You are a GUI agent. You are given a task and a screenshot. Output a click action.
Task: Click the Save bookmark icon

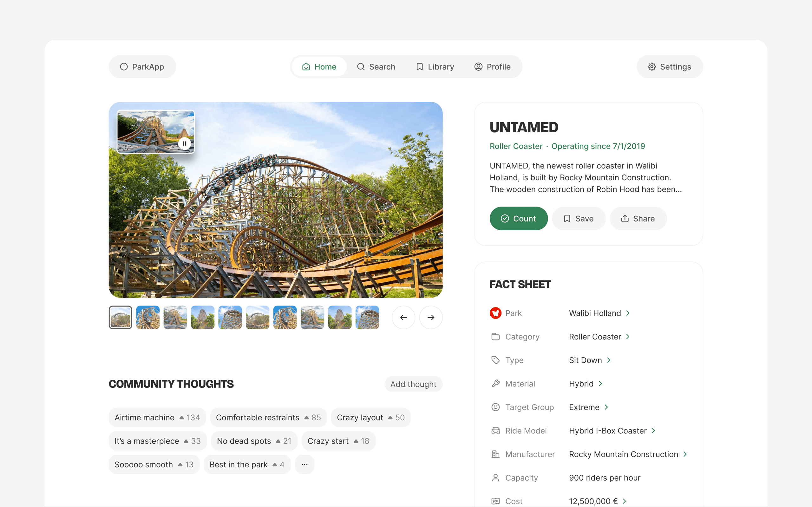(x=567, y=219)
